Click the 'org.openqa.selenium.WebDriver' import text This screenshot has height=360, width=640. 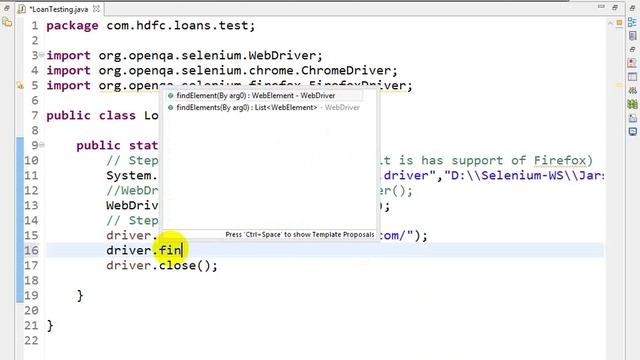point(207,55)
